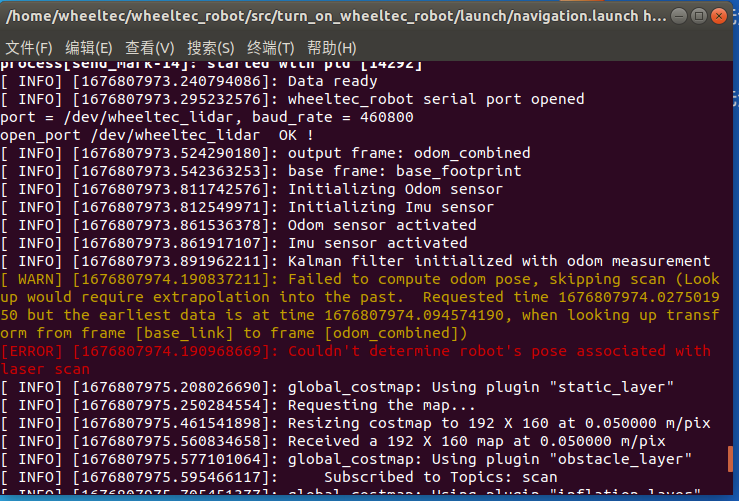
Task: Click the WARN line 'Failed to compute odom pose'
Action: [360, 306]
